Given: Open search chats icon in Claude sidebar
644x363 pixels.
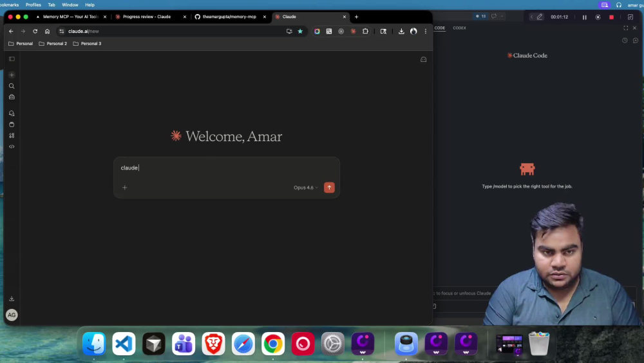Looking at the screenshot, I should [12, 86].
